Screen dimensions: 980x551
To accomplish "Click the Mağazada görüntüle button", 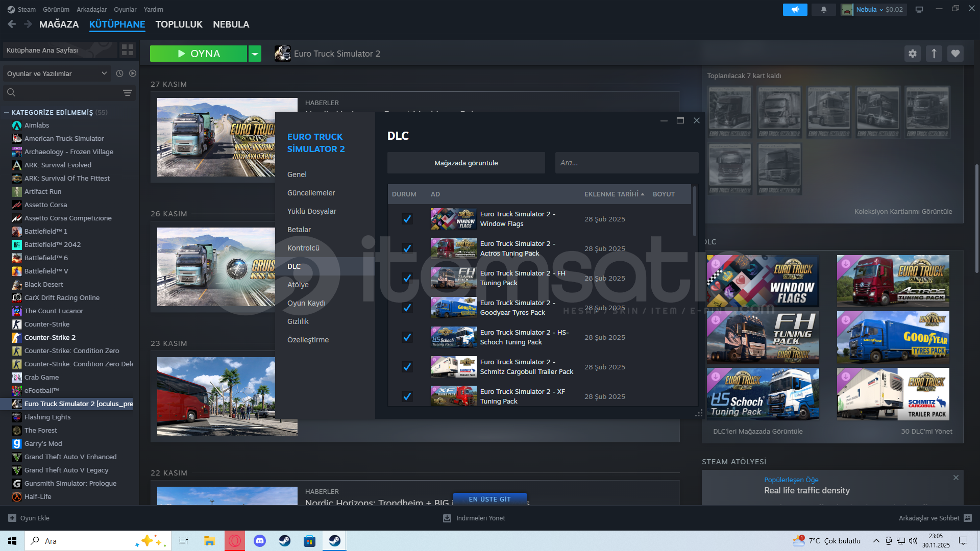I will [465, 163].
